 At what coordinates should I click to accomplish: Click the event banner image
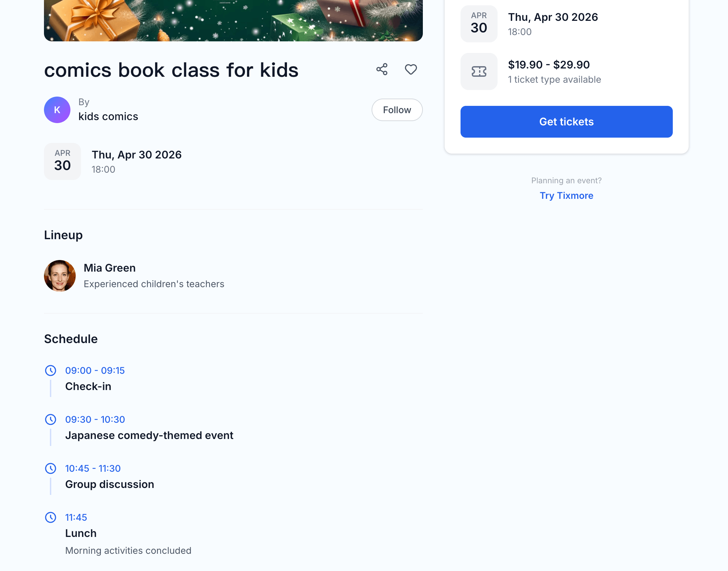click(x=233, y=20)
